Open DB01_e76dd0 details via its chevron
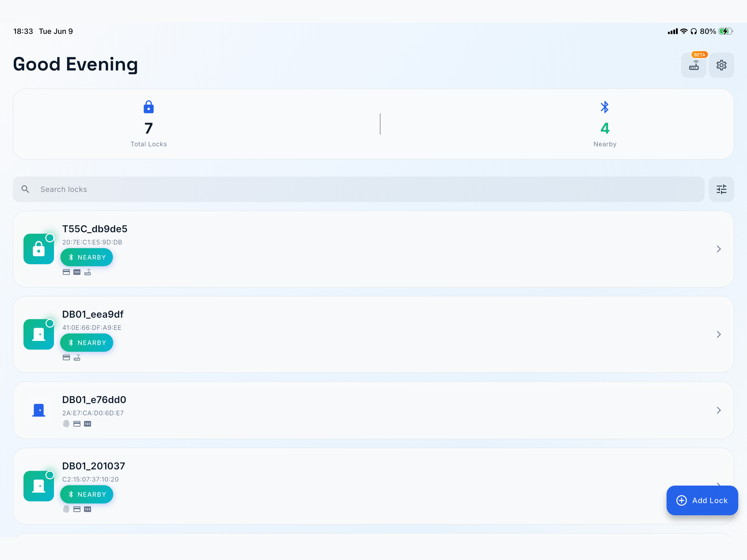This screenshot has width=747, height=560. coord(719,410)
